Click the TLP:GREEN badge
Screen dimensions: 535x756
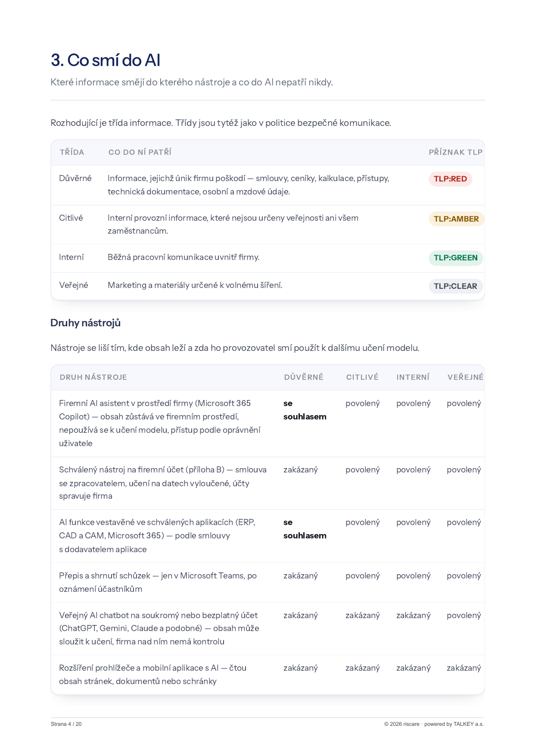click(456, 258)
